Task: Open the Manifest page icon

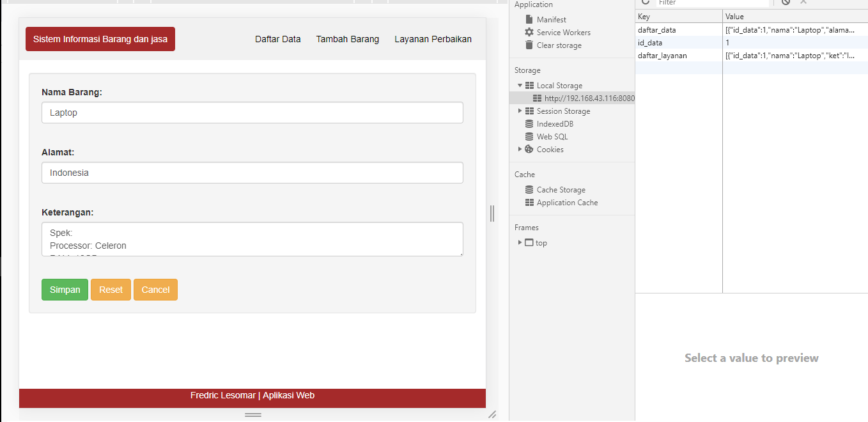Action: click(529, 19)
